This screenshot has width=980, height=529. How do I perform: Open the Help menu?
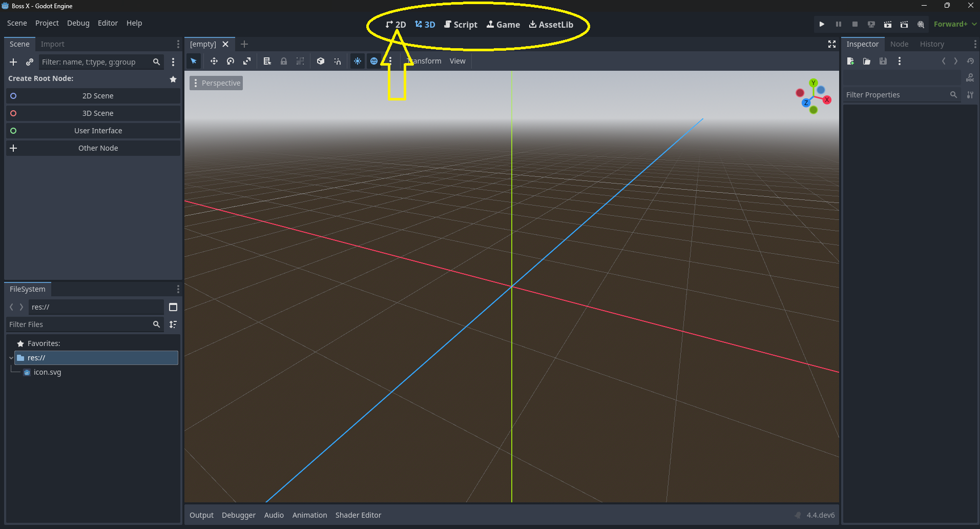[134, 23]
